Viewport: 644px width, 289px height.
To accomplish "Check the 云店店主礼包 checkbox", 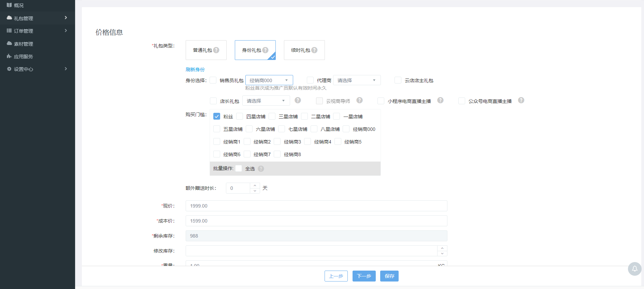I will [x=398, y=80].
